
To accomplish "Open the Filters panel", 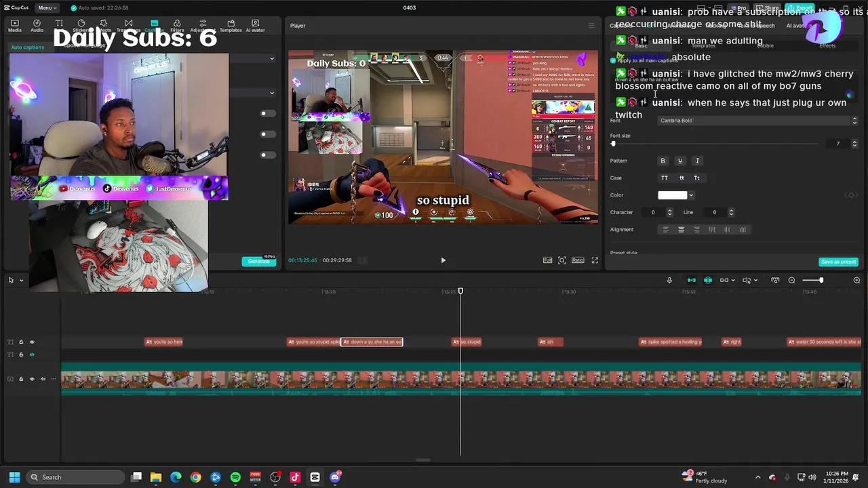I will coord(177,26).
